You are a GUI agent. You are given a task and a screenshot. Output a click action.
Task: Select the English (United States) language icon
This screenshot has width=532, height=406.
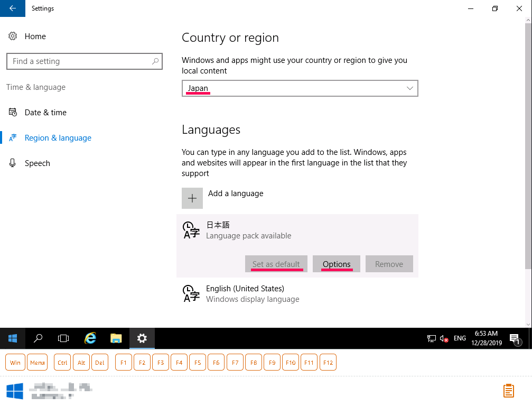tap(191, 293)
